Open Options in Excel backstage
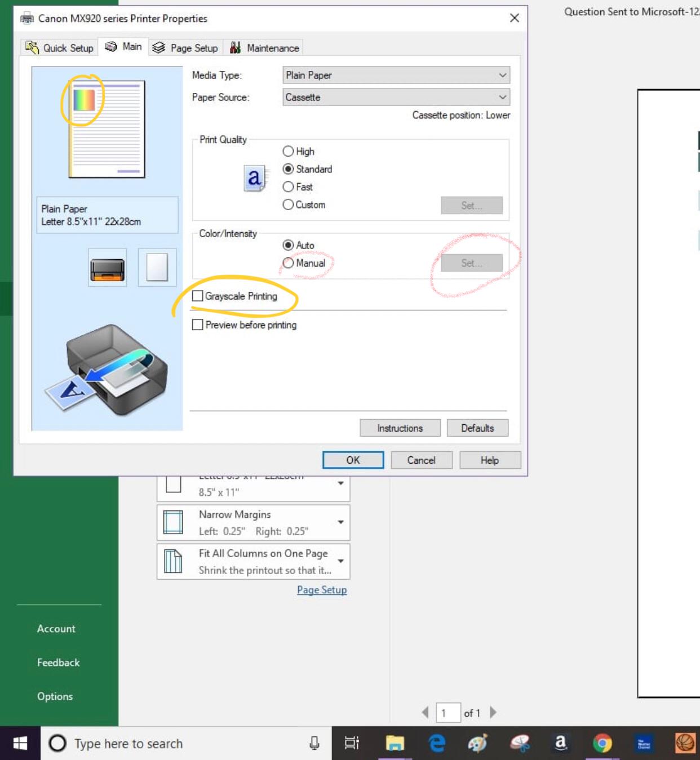Viewport: 700px width, 760px height. (x=55, y=696)
